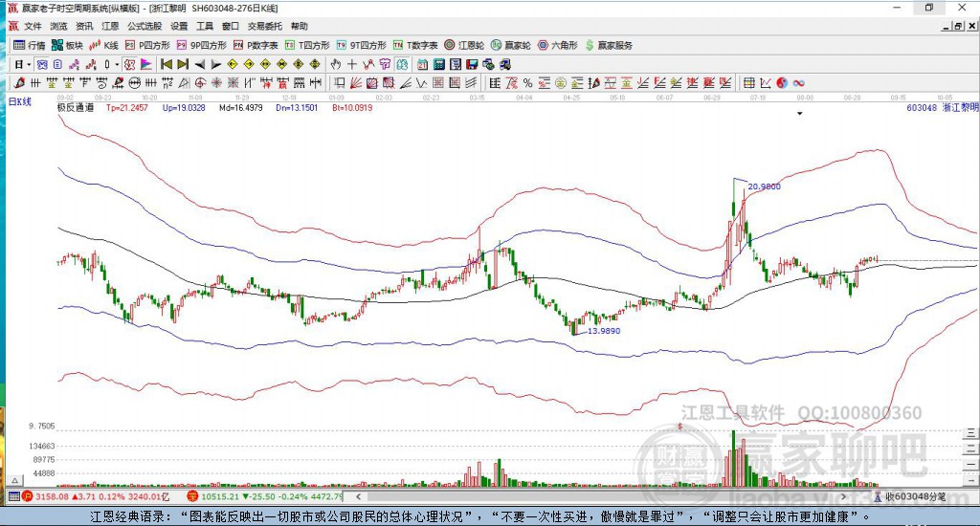Open the calendar 21 icon
The height and width of the screenshot is (526, 980).
click(x=423, y=64)
